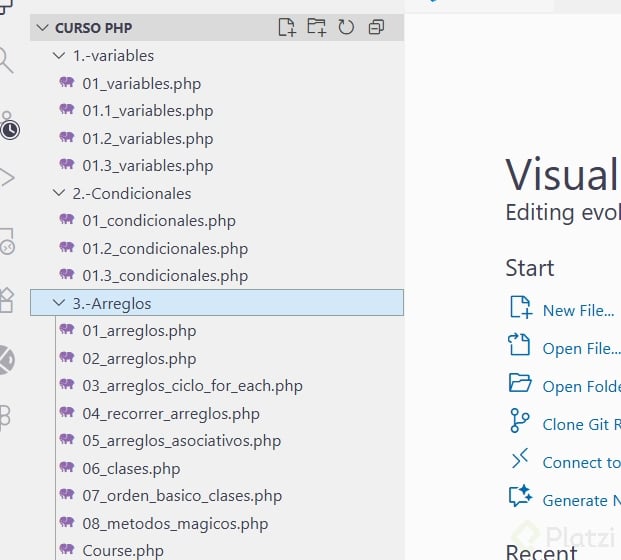Open the Search view in activity bar
The image size is (621, 560).
click(7, 62)
